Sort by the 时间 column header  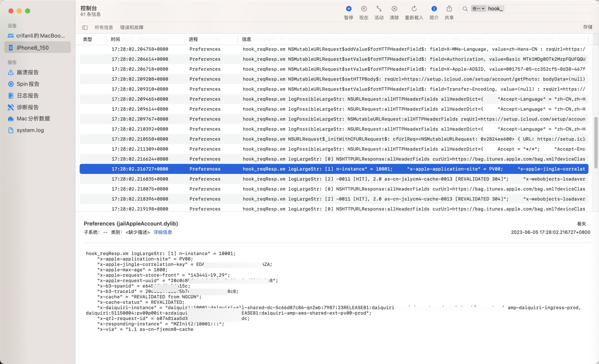pos(115,39)
